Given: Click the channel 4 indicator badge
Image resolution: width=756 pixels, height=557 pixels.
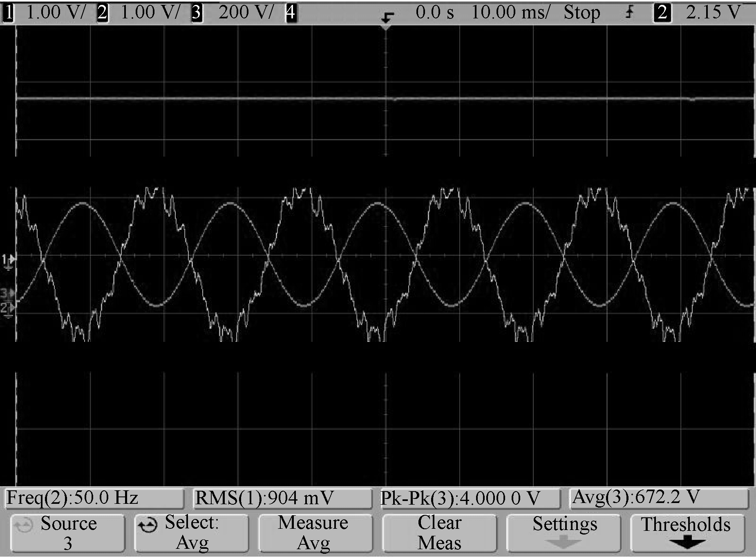Looking at the screenshot, I should [290, 12].
